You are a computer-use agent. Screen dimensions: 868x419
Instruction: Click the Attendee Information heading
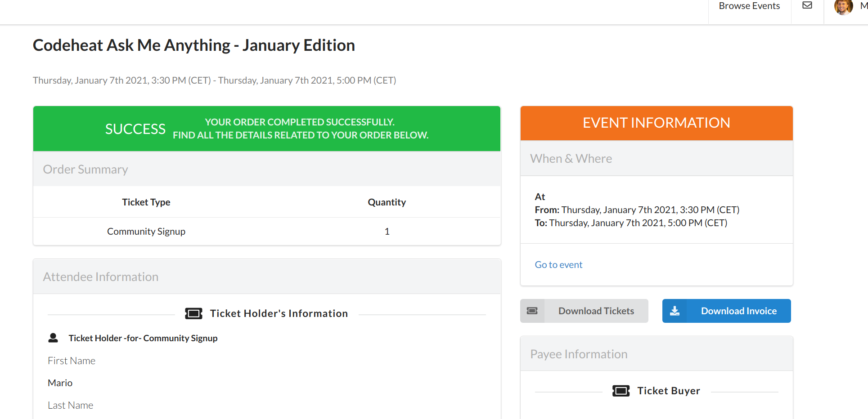(101, 276)
